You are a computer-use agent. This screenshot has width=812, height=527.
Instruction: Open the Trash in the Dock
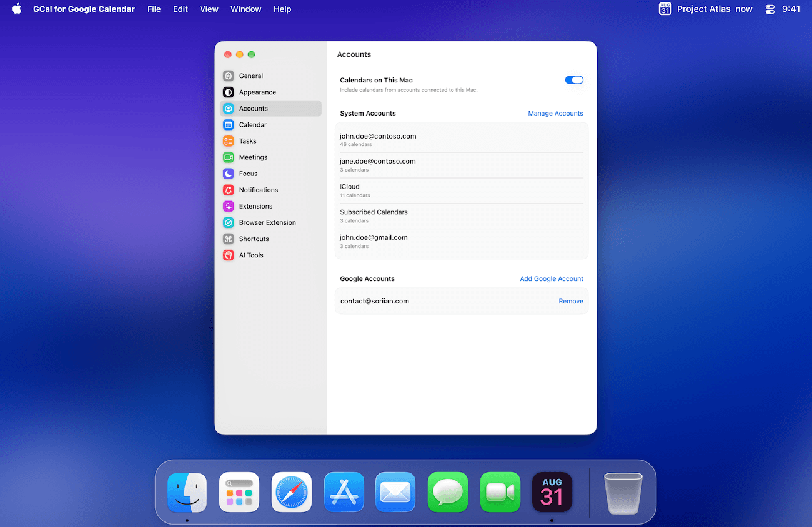[x=623, y=492]
